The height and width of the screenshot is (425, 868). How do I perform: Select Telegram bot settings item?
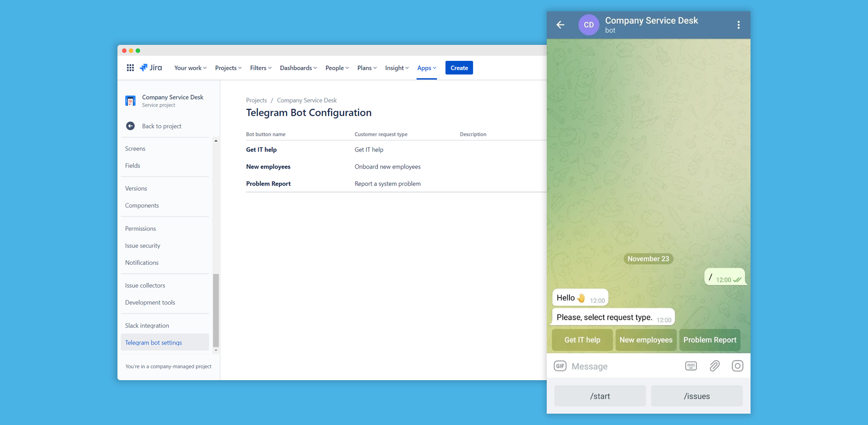165,342
